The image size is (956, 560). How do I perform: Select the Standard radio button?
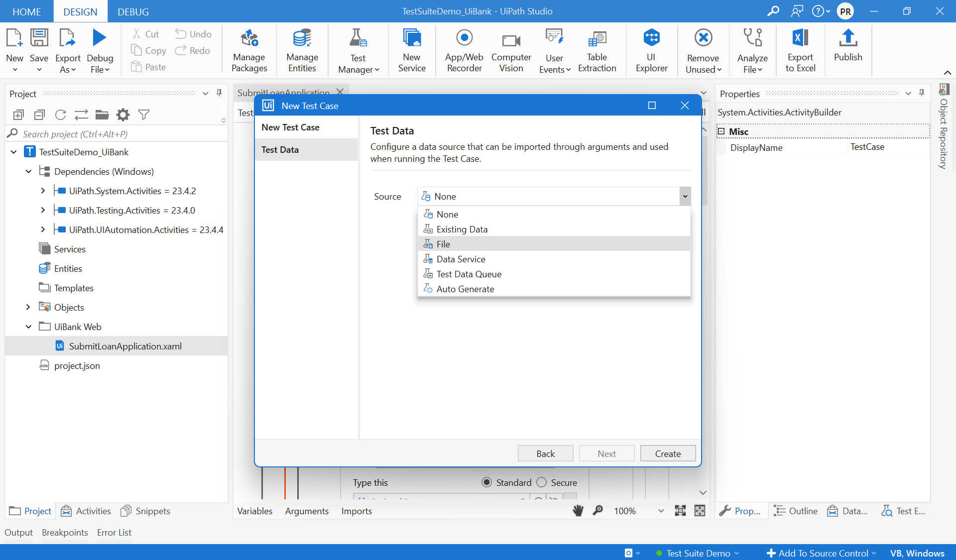pos(487,482)
